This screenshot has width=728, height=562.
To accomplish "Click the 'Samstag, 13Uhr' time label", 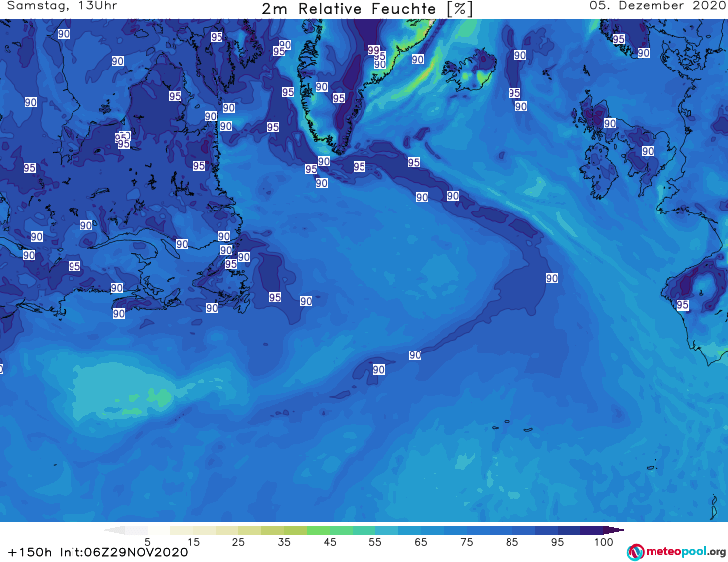I will (63, 6).
